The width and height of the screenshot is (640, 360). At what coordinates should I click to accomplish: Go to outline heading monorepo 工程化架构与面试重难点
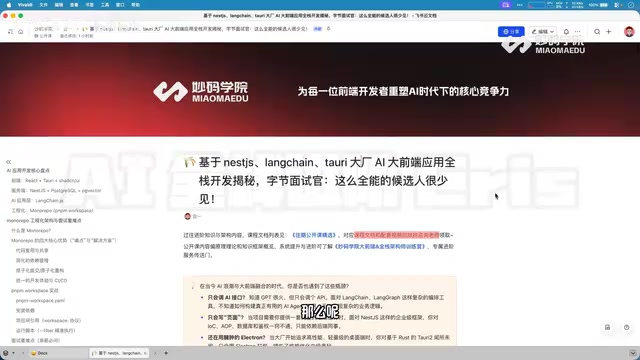tap(44, 220)
